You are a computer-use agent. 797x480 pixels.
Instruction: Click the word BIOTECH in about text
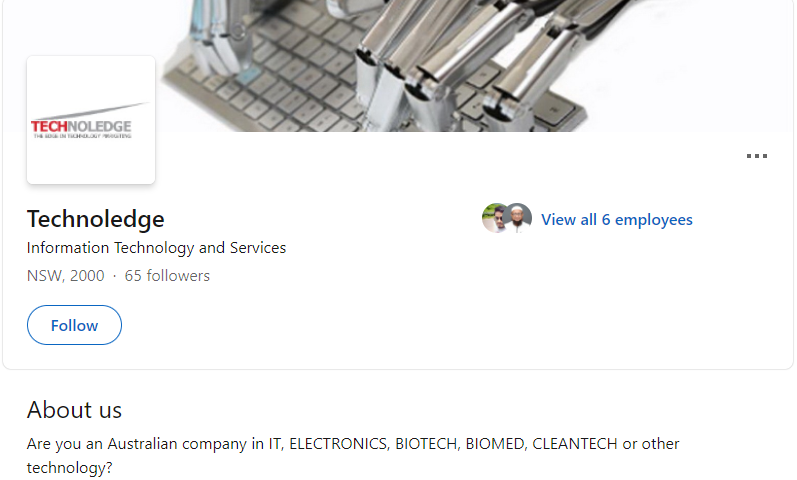[428, 444]
